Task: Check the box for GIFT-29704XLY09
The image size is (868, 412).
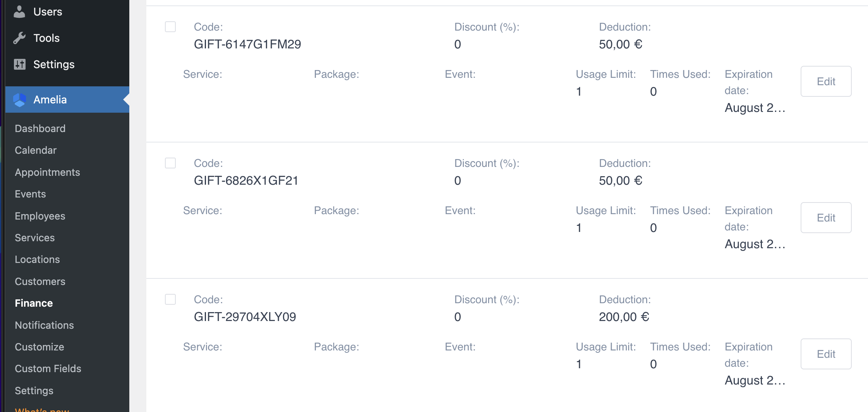Action: 170,299
